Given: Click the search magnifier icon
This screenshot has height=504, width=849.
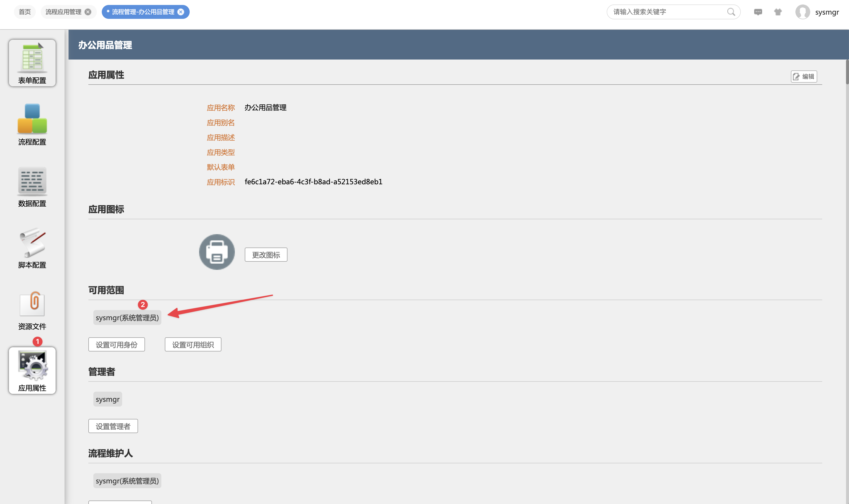Looking at the screenshot, I should (x=731, y=12).
